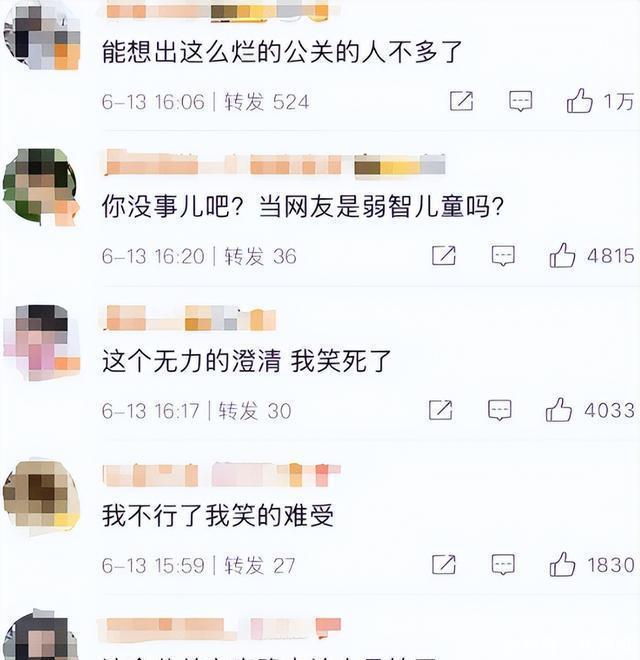
Task: Reply to the 你没事儿吧 comment
Action: coord(503,255)
